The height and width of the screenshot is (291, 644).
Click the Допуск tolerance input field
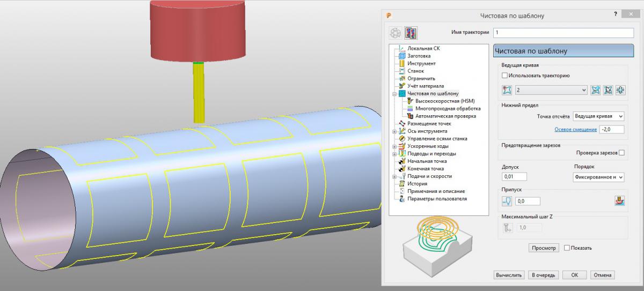pyautogui.click(x=514, y=177)
